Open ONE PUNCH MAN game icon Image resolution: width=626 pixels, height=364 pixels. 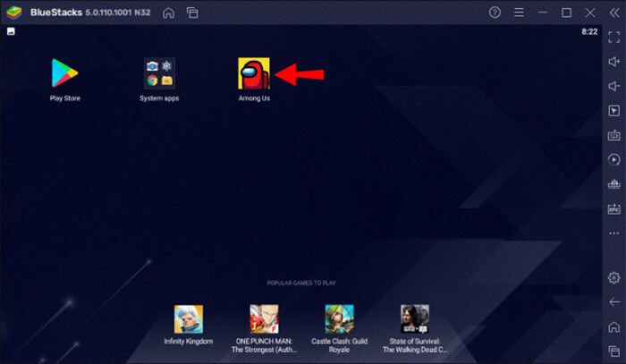(265, 319)
